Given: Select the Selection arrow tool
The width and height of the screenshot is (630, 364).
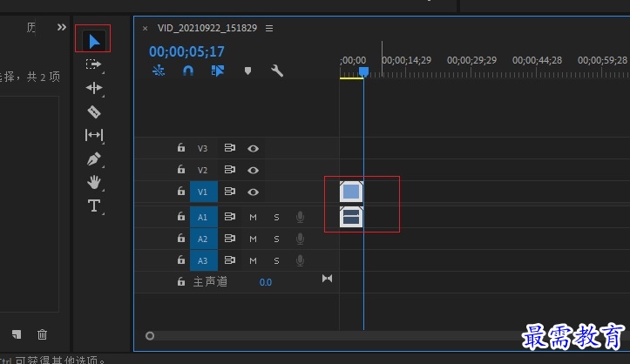Looking at the screenshot, I should click(x=93, y=41).
